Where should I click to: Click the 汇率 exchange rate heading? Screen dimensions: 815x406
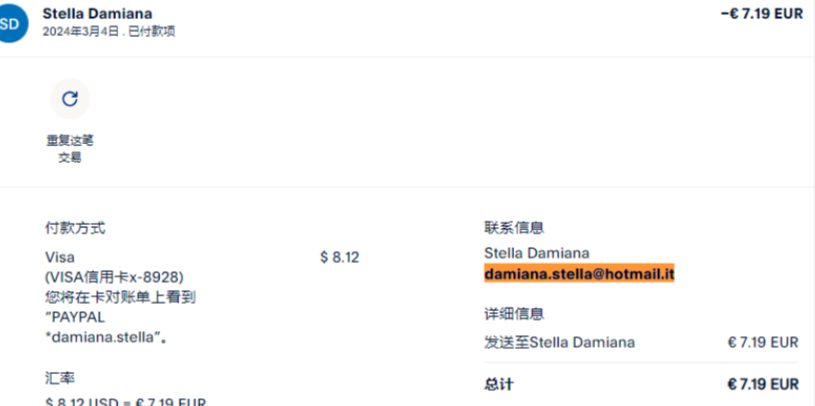(60, 378)
